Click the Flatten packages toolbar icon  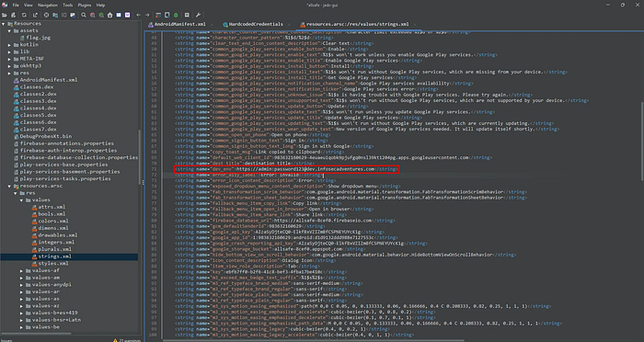pyautogui.click(x=55, y=16)
